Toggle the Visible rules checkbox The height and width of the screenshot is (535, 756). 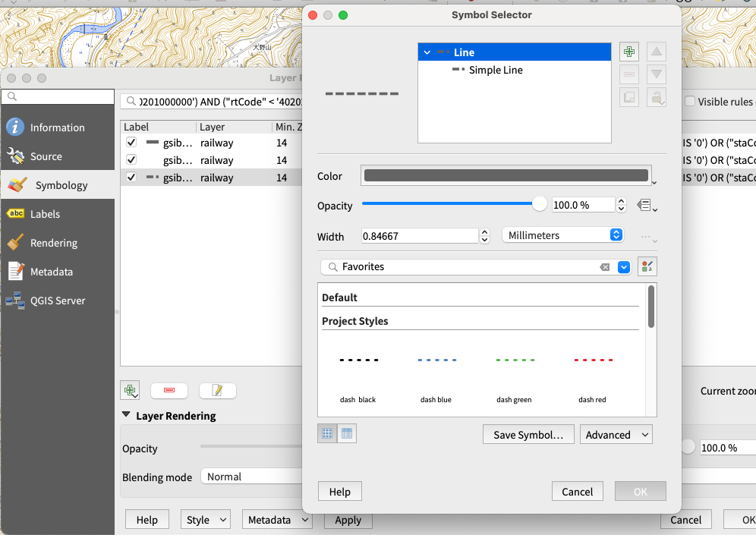click(x=689, y=101)
